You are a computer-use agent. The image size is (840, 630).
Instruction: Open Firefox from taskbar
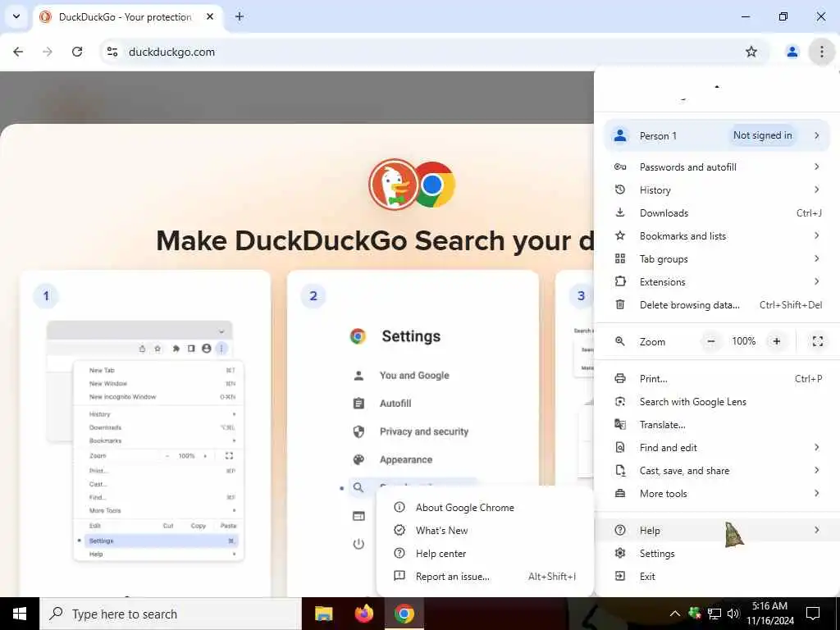pos(363,614)
